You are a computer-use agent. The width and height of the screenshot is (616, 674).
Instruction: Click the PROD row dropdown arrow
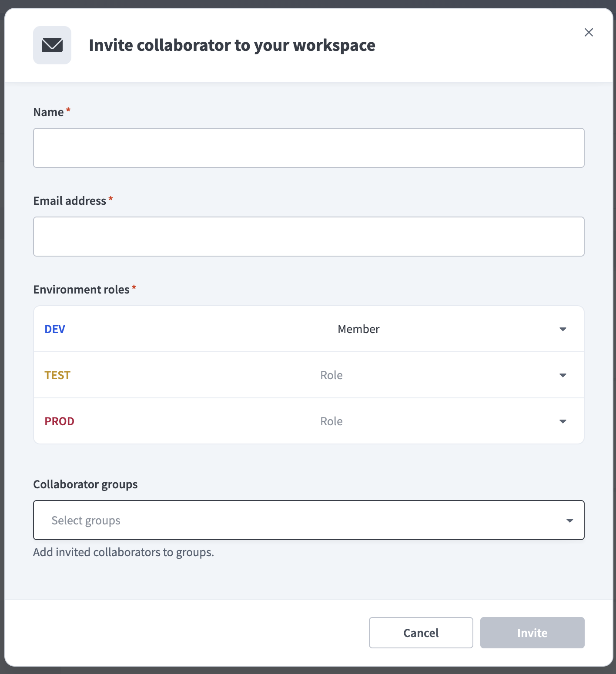[562, 421]
